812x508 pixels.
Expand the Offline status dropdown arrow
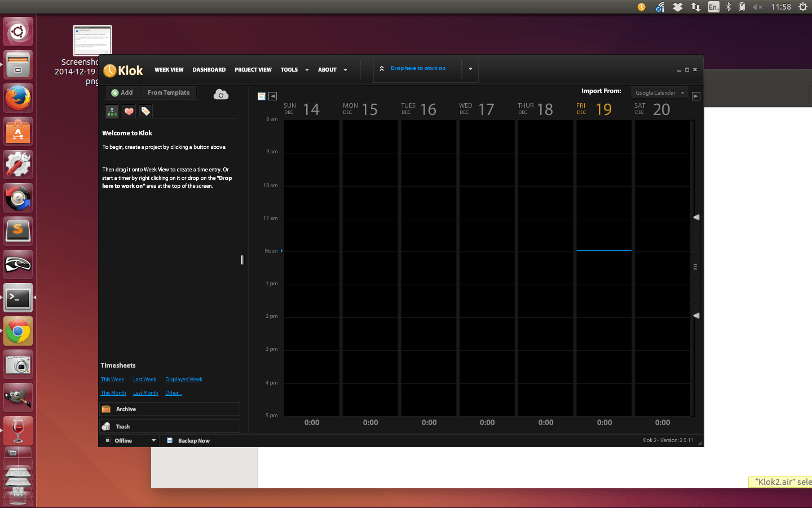153,440
